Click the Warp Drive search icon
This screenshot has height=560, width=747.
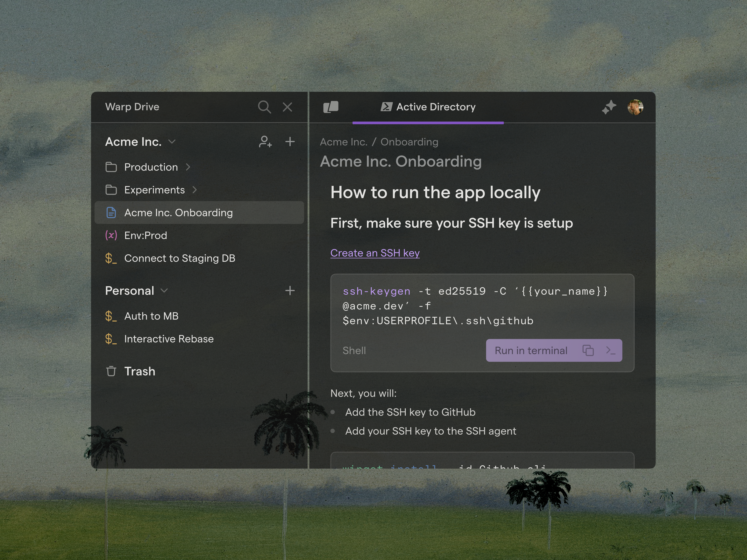264,107
